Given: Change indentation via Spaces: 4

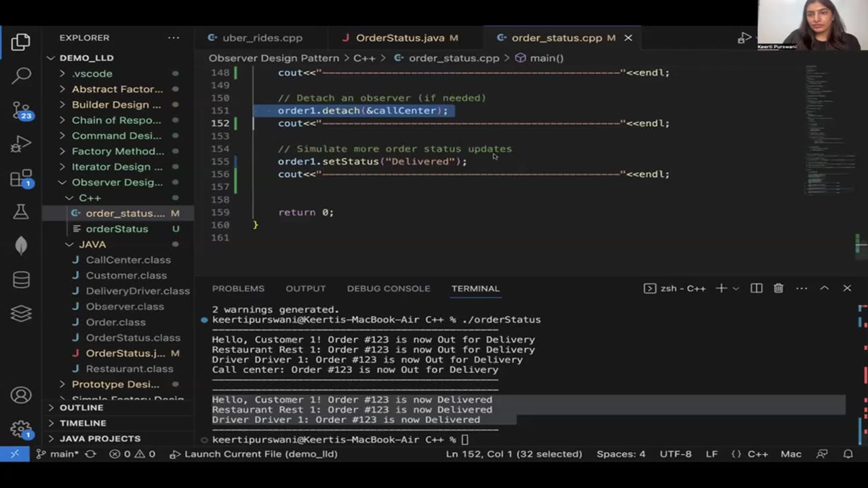Looking at the screenshot, I should coord(621,454).
